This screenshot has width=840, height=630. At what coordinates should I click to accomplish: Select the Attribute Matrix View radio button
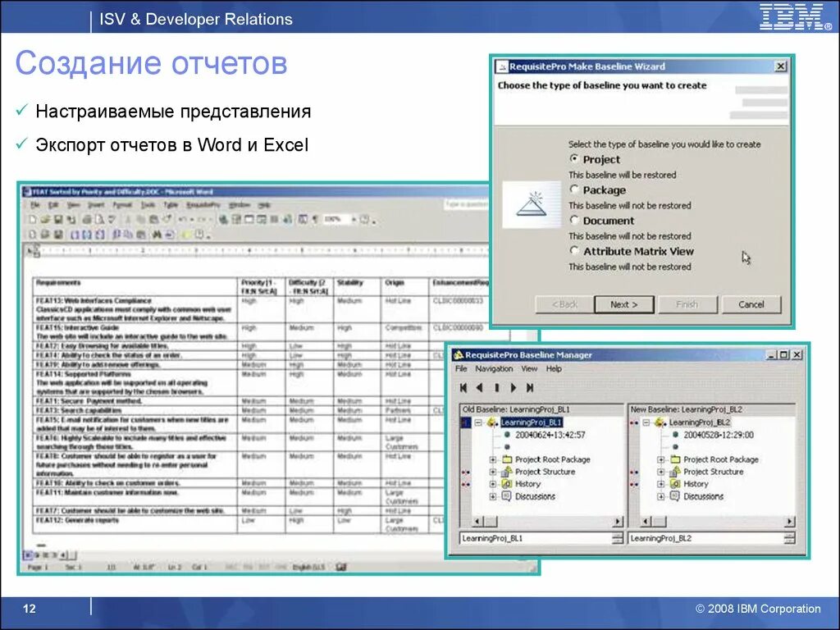[574, 250]
